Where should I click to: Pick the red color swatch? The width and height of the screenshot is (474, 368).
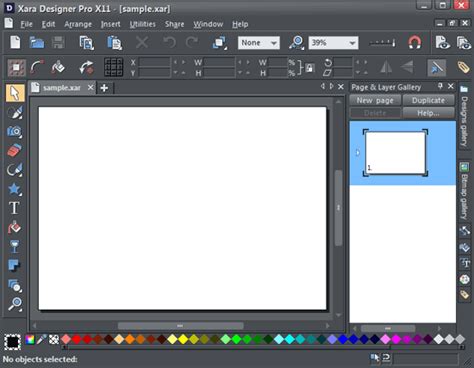coord(77,340)
